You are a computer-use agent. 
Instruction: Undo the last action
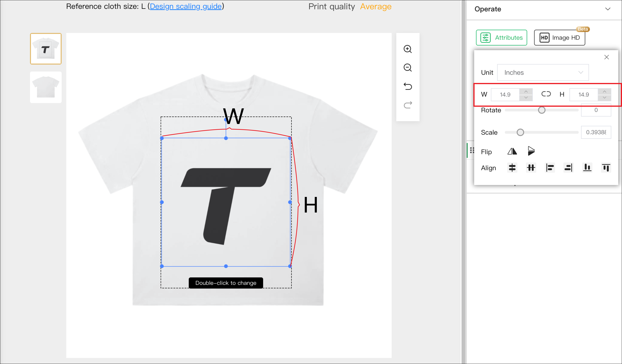point(408,86)
